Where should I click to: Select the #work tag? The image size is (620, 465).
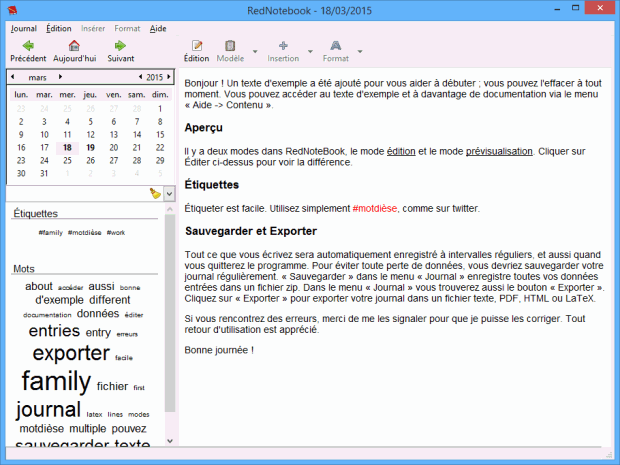(x=116, y=232)
